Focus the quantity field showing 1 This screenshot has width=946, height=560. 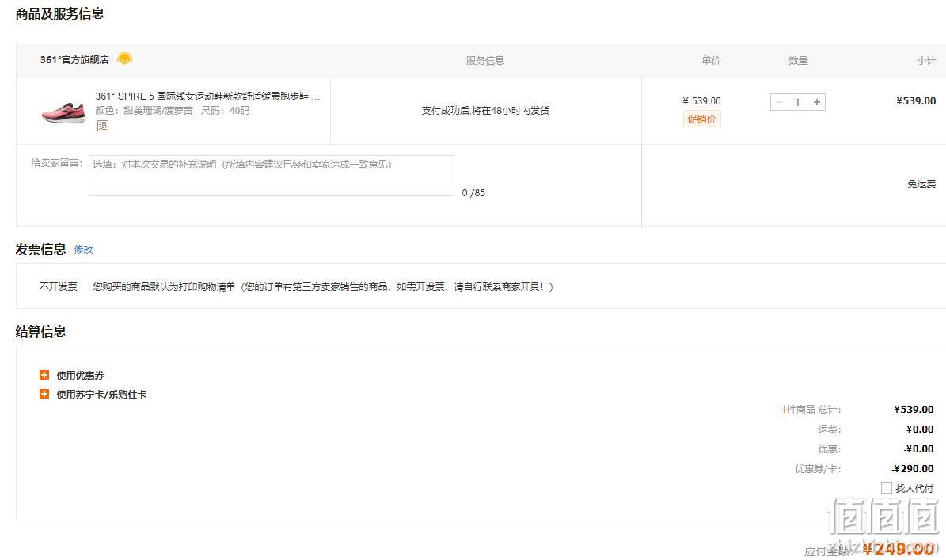798,102
